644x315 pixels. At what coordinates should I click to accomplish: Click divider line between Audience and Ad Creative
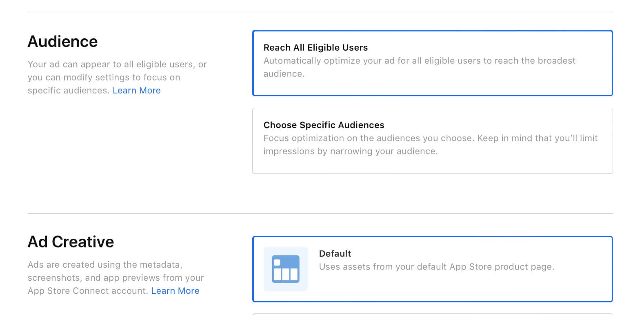click(320, 213)
